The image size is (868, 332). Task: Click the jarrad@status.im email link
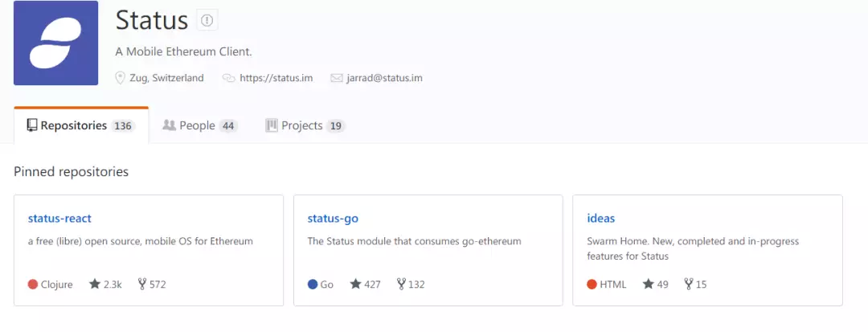385,78
